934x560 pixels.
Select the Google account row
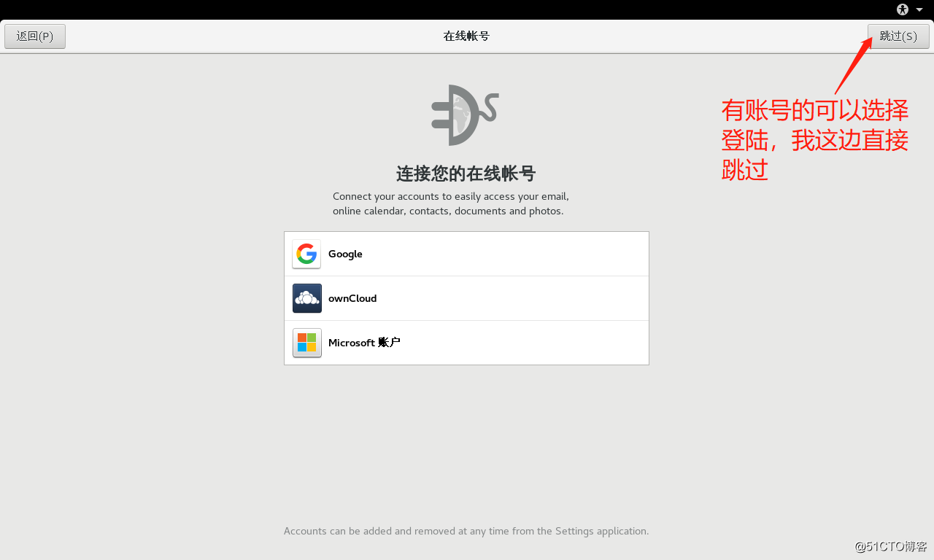(x=466, y=254)
